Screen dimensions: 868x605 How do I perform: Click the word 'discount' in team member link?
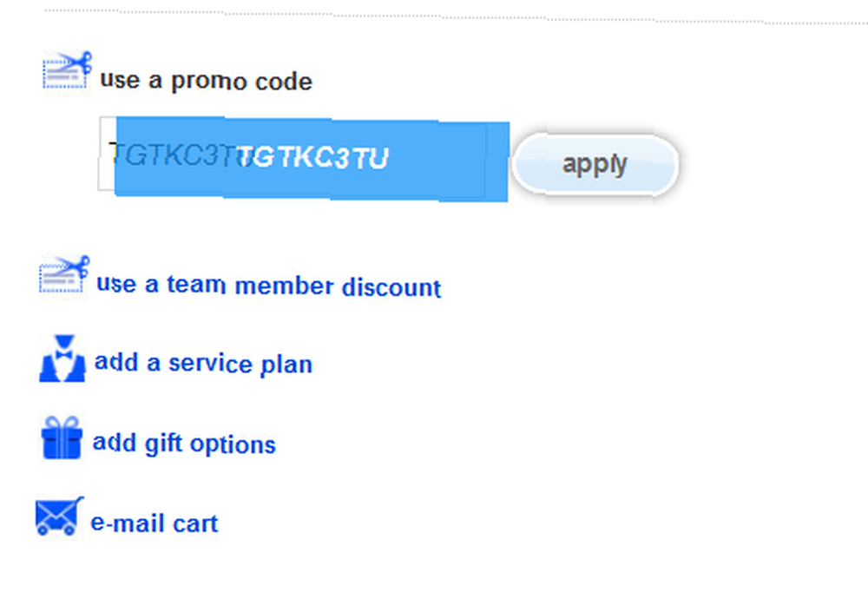click(x=391, y=286)
